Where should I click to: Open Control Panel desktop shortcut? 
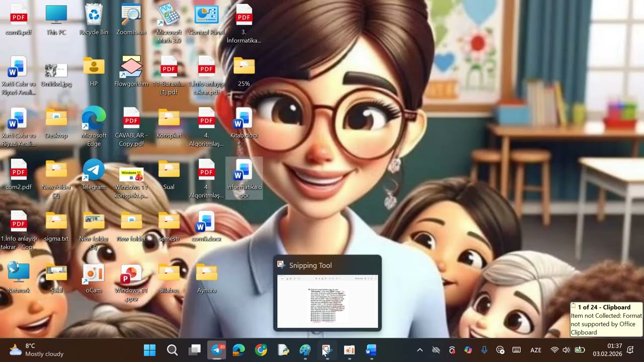[206, 20]
